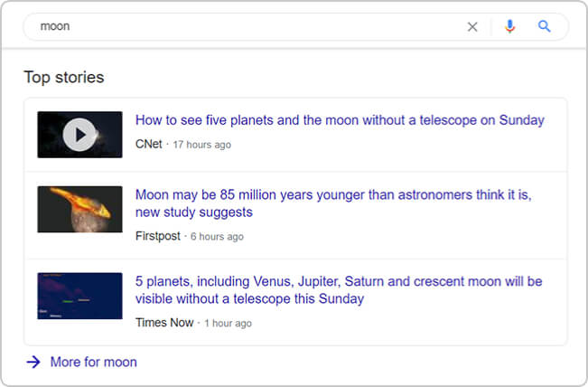This screenshot has width=588, height=387.
Task: Focus the search field containing "moon"
Action: pyautogui.click(x=244, y=27)
